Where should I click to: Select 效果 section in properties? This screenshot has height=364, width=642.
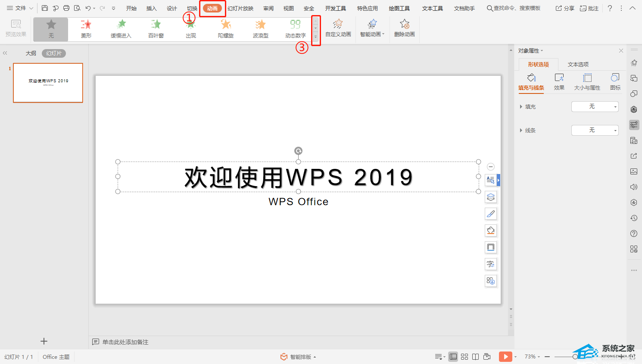click(559, 82)
